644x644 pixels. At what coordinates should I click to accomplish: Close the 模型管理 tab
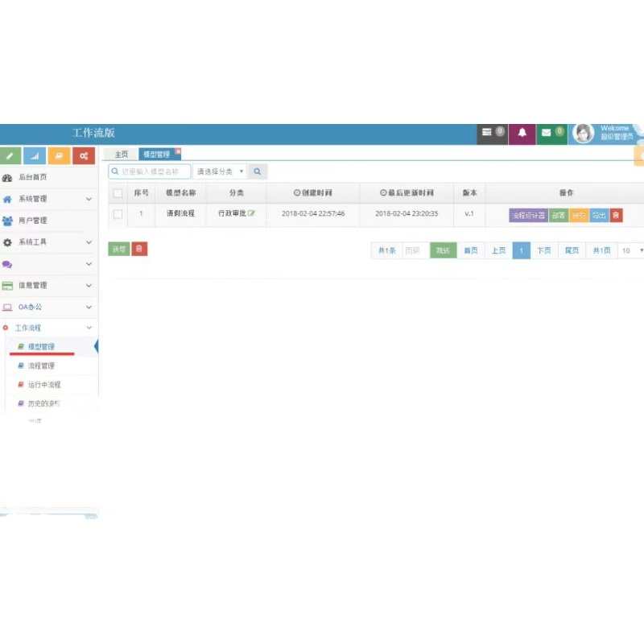pyautogui.click(x=178, y=151)
